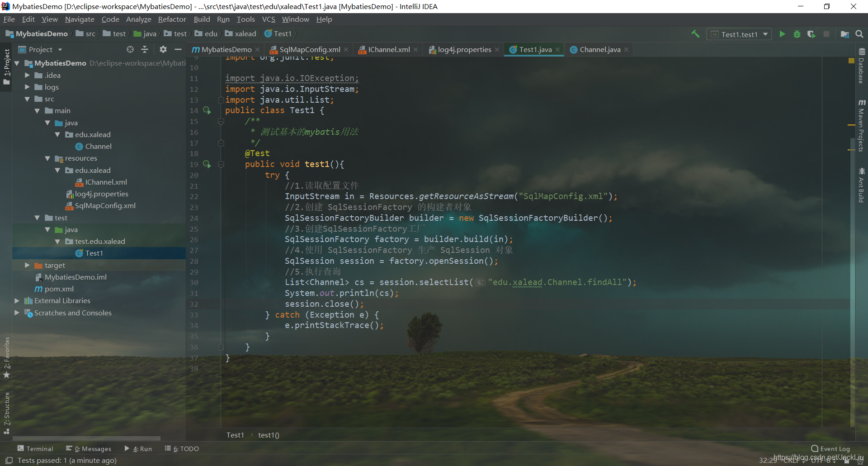Toggle tool window bars icon in status corner
Viewport: 868px width, 466px height.
coord(9,461)
